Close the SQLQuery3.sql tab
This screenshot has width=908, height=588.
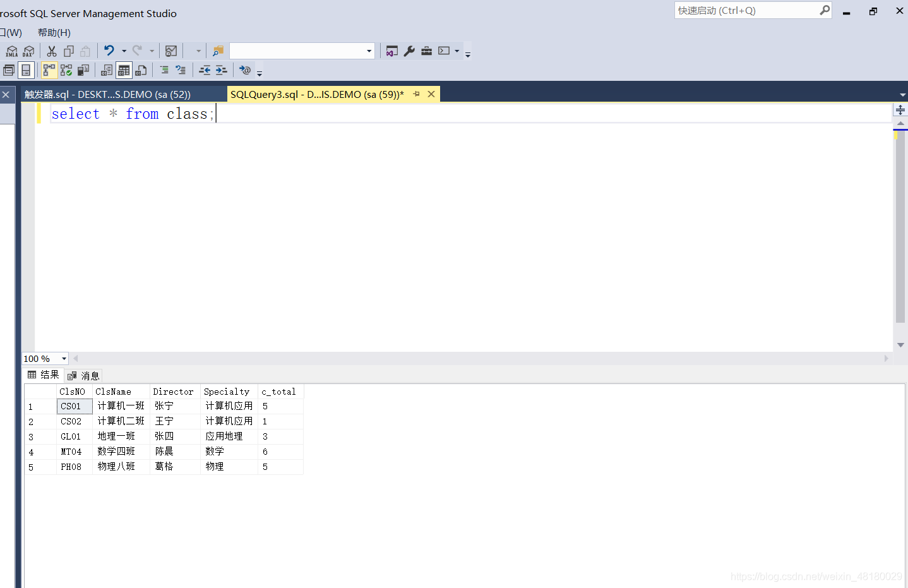point(431,94)
